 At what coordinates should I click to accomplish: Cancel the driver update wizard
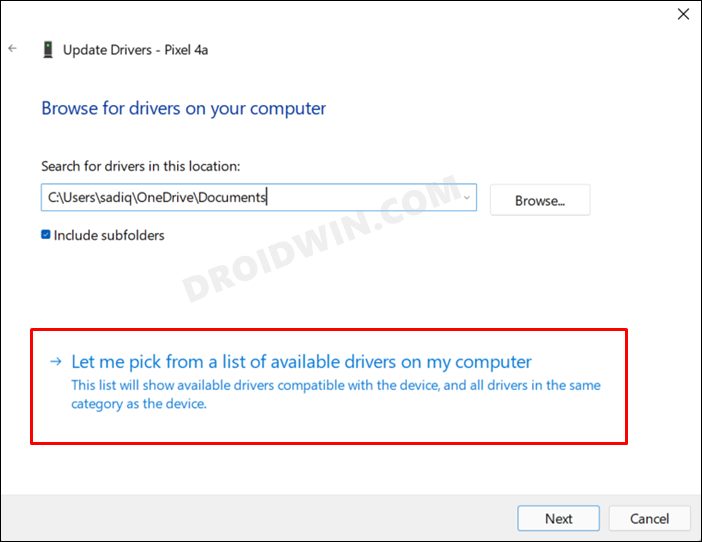[x=649, y=518]
